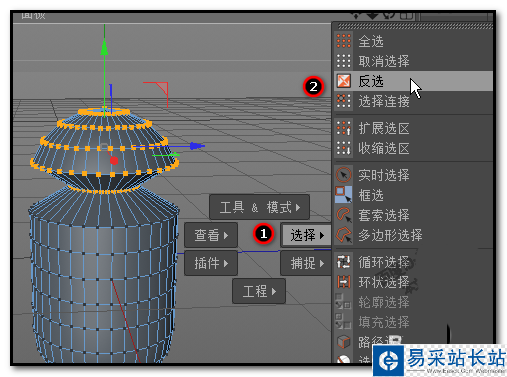Click the blue Z-axis arrow handle

(197, 146)
